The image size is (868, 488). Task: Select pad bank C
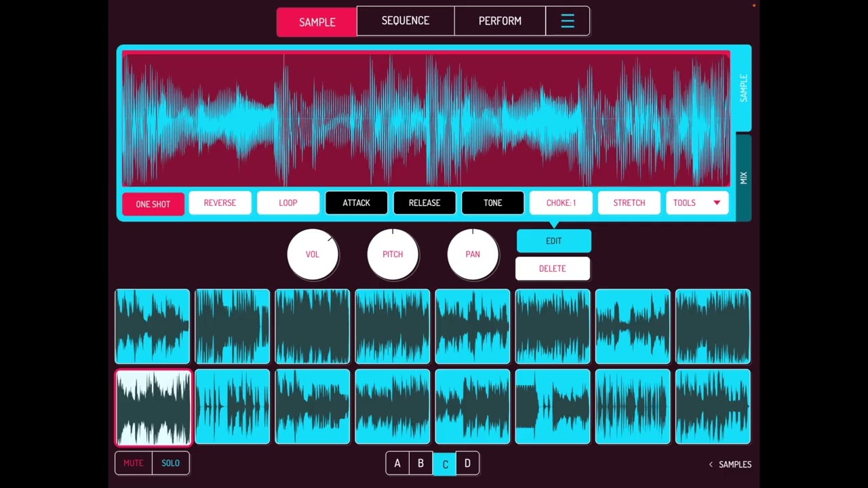tap(445, 464)
